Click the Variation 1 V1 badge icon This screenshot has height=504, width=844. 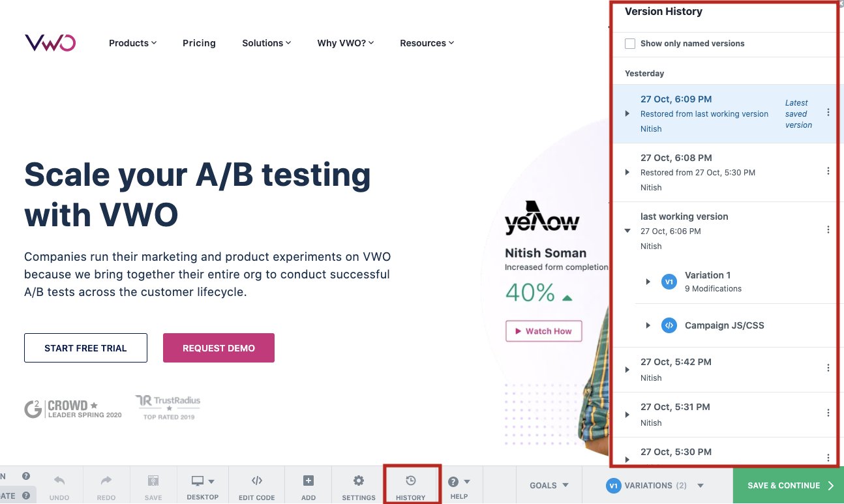669,282
